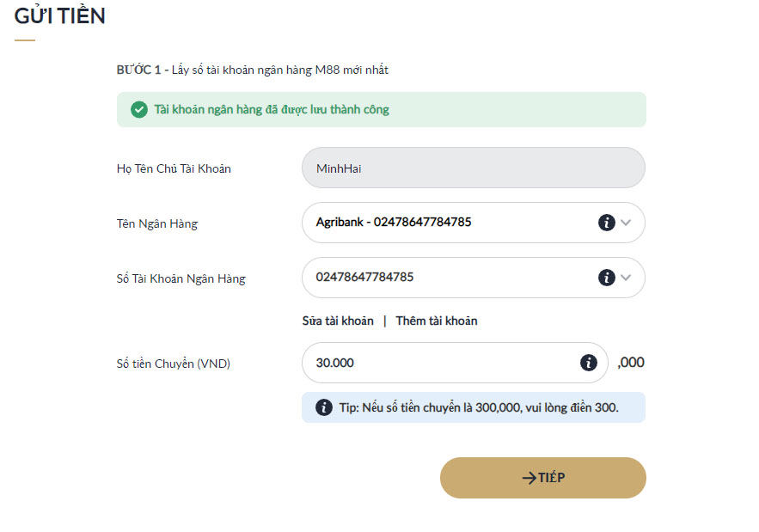This screenshot has width=759, height=532.
Task: Click the bank account saved success message
Action: tap(272, 110)
